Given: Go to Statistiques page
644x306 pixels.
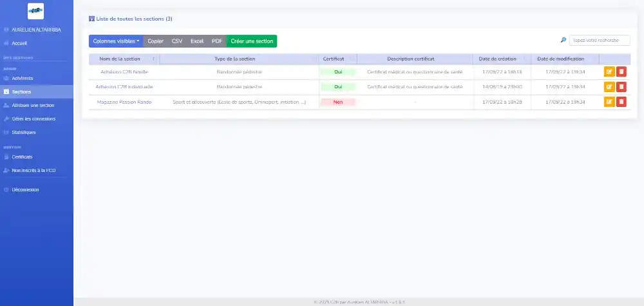Looking at the screenshot, I should pos(24,132).
